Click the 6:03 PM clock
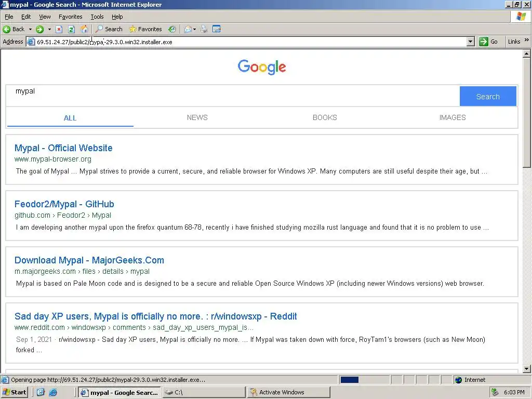This screenshot has width=532, height=399. (x=514, y=392)
